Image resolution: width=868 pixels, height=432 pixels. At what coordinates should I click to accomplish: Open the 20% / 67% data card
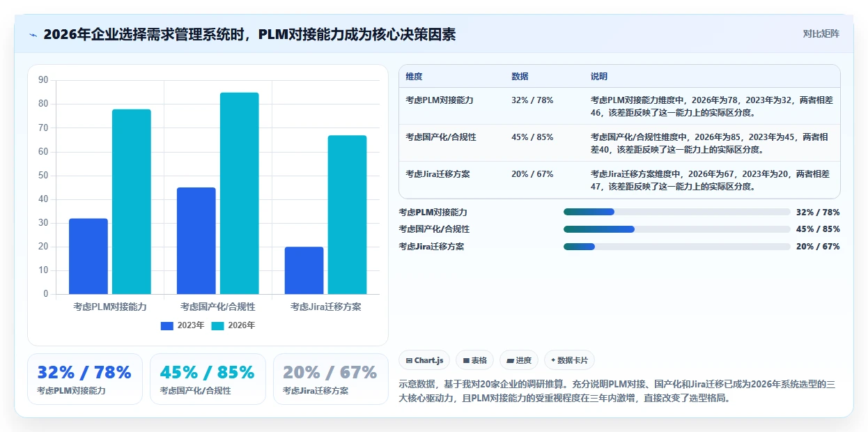coord(331,379)
